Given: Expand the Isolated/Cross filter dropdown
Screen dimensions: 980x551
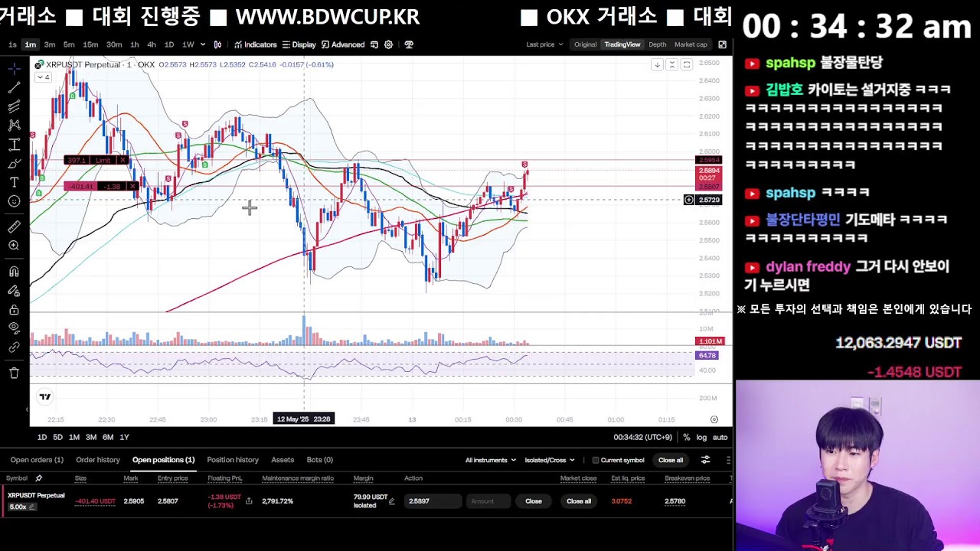Looking at the screenshot, I should 549,460.
